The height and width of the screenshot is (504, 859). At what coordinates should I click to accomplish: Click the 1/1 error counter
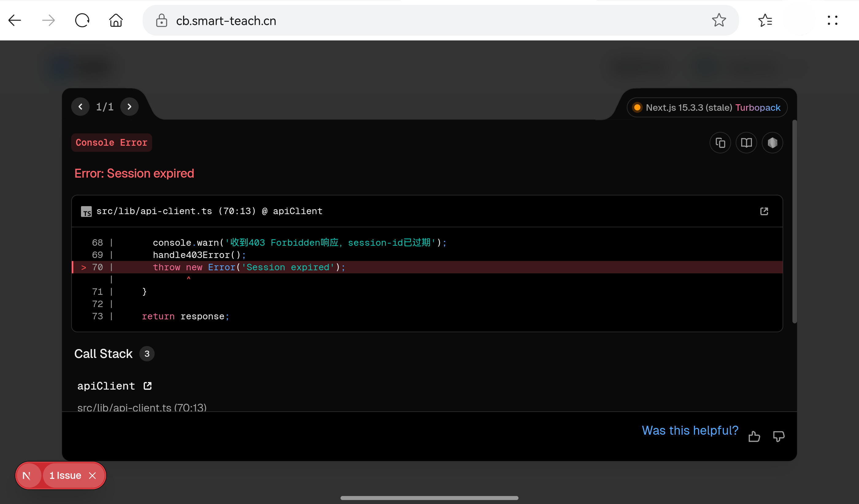105,107
